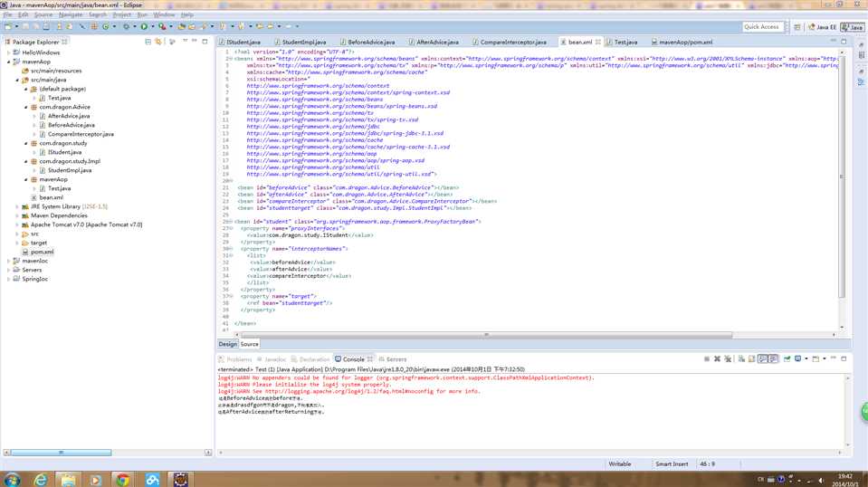Open the File menu

tap(8, 15)
